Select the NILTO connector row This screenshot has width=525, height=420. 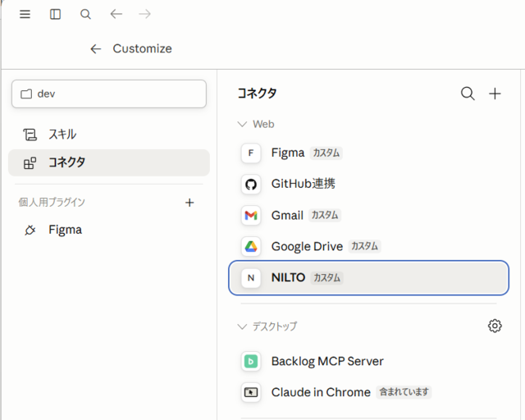pos(368,277)
